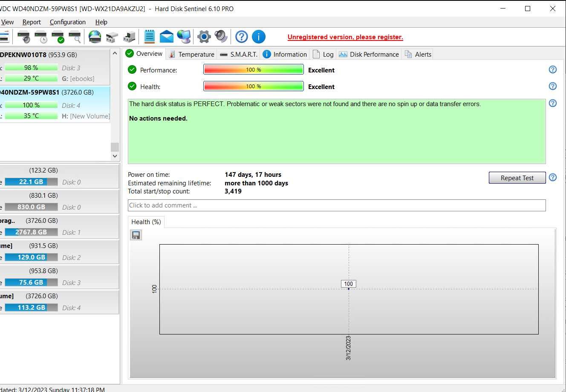Click the H: [New Volume] drive label
The image size is (566, 392).
[x=86, y=116]
